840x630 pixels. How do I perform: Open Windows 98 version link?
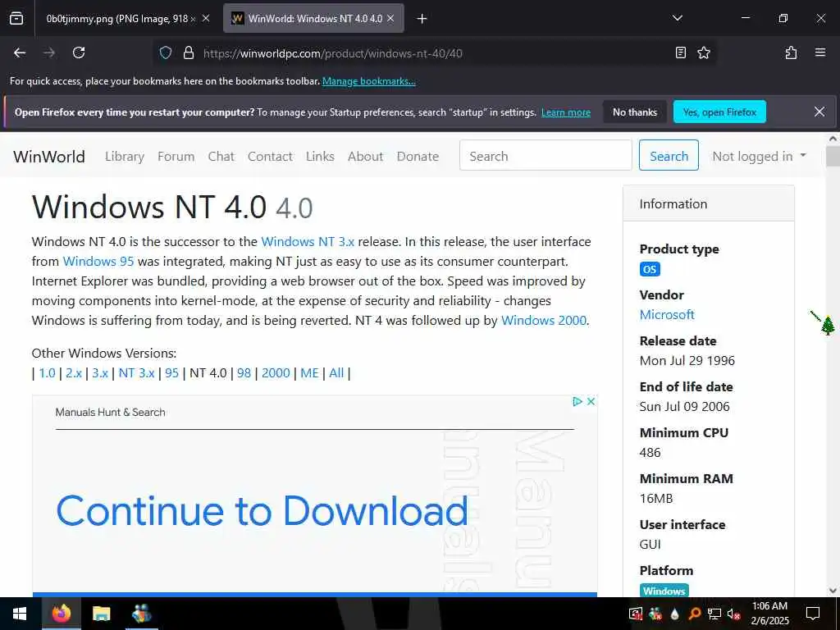click(x=244, y=373)
